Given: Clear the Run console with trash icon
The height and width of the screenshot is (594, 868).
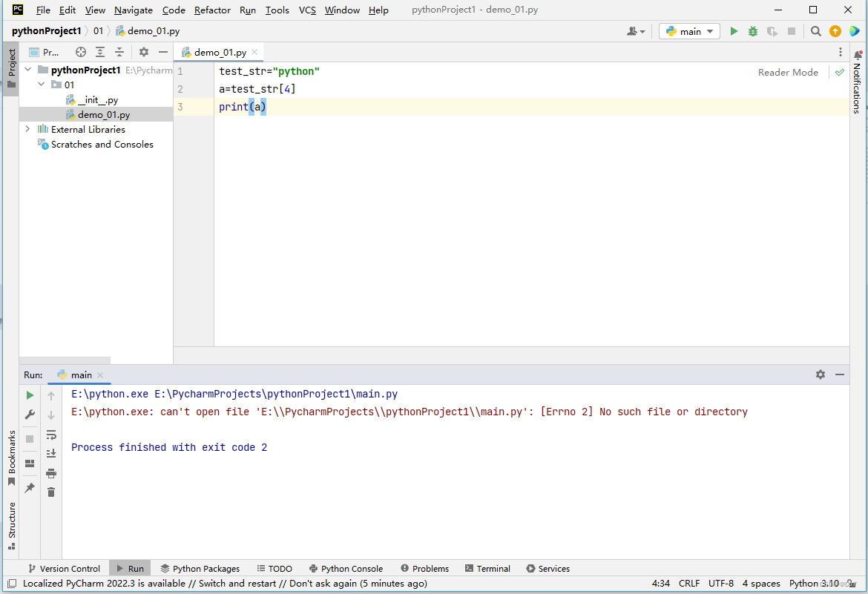Looking at the screenshot, I should (50, 492).
